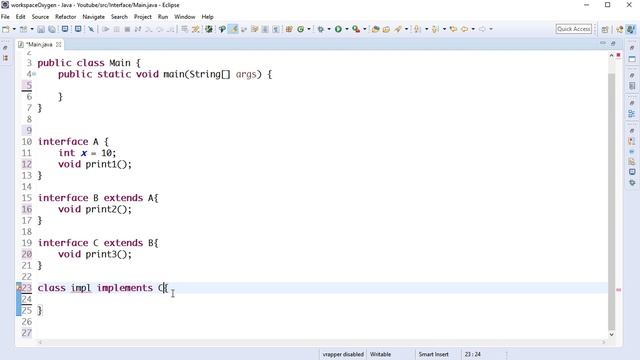This screenshot has width=640, height=360.
Task: Maximize the editor area
Action: coord(613,43)
